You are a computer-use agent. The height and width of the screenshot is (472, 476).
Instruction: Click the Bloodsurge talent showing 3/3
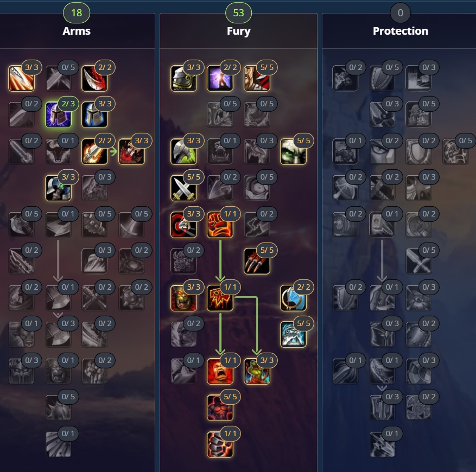coord(257,371)
